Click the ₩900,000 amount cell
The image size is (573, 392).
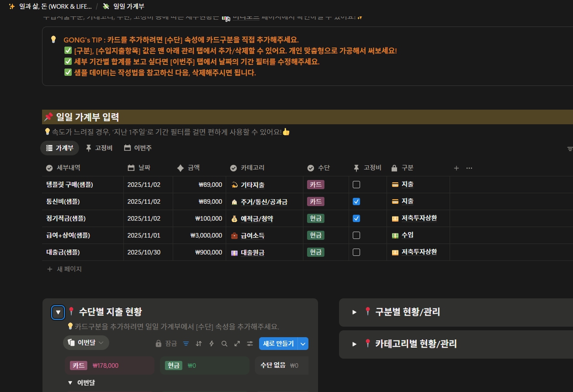pos(200,252)
